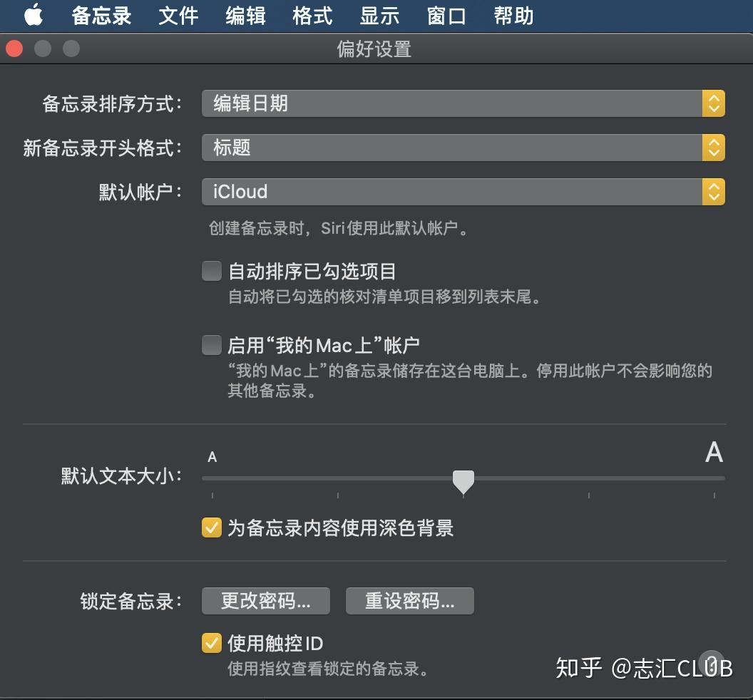Open the Apple menu
This screenshot has width=753, height=700.
33,16
